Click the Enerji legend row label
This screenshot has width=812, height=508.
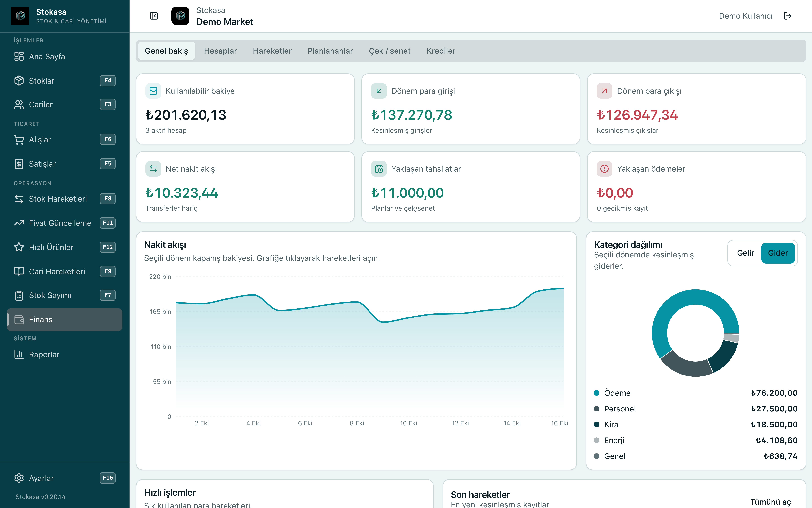point(614,440)
